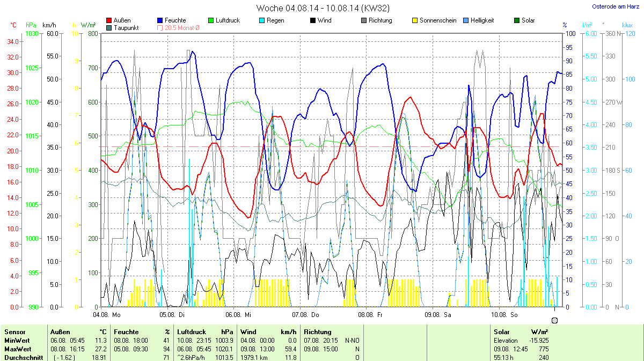Click the red Außen legend swatch
This screenshot has width=644, height=361.
pos(109,21)
